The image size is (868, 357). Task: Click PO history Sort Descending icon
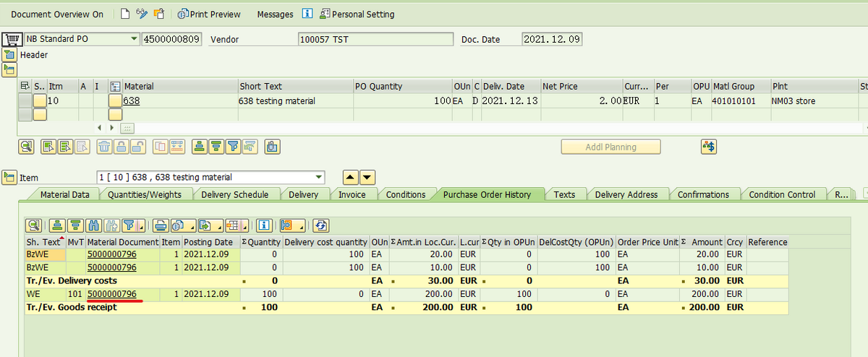[x=74, y=225]
